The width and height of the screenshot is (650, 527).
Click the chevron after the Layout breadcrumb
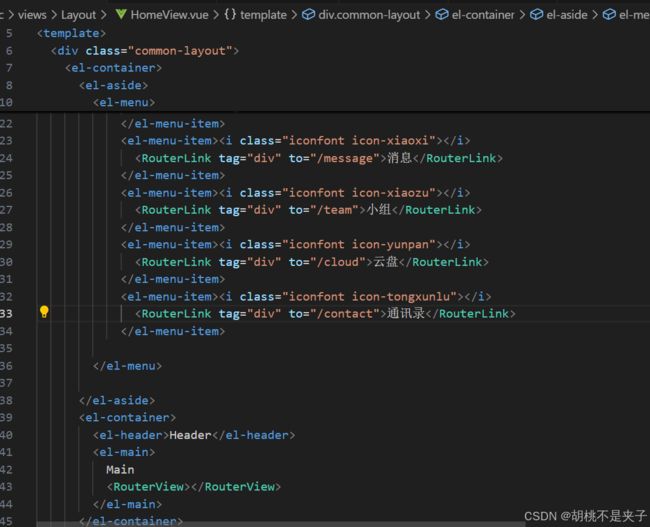pos(104,15)
